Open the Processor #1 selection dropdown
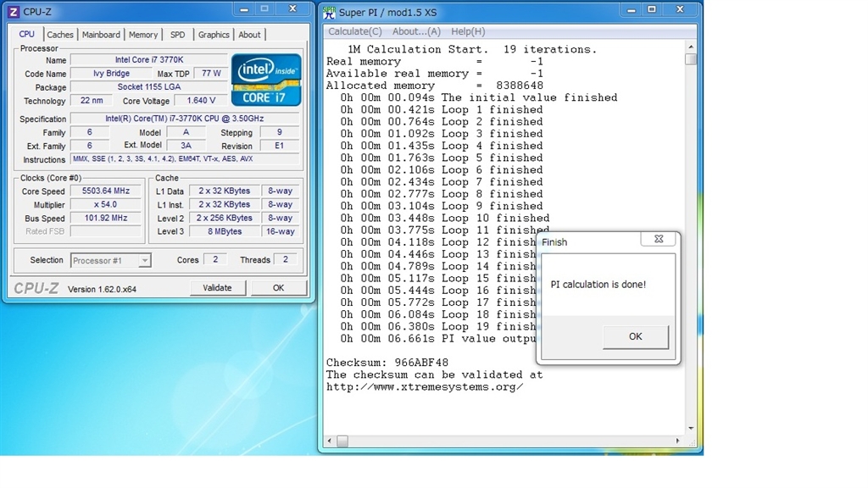The height and width of the screenshot is (488, 868). [x=111, y=261]
